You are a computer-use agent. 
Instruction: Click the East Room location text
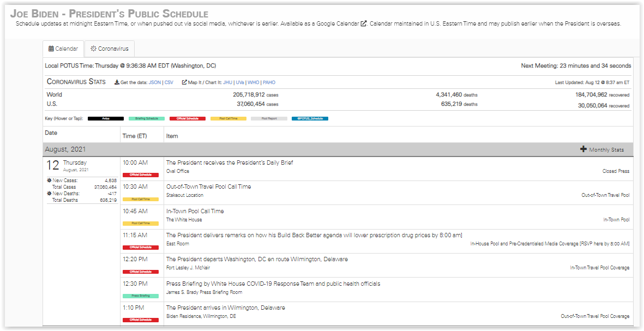(178, 244)
